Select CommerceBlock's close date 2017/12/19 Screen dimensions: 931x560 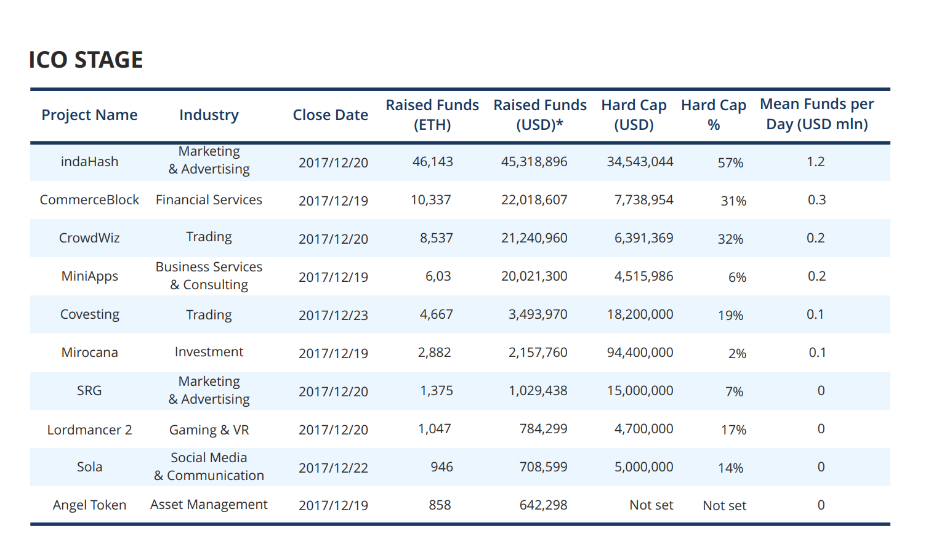pyautogui.click(x=333, y=201)
